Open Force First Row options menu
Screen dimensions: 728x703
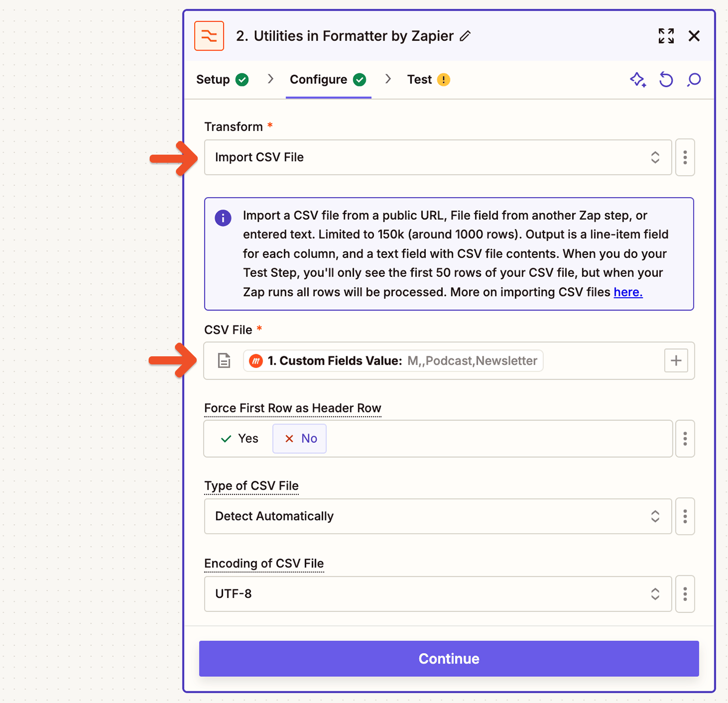[685, 439]
